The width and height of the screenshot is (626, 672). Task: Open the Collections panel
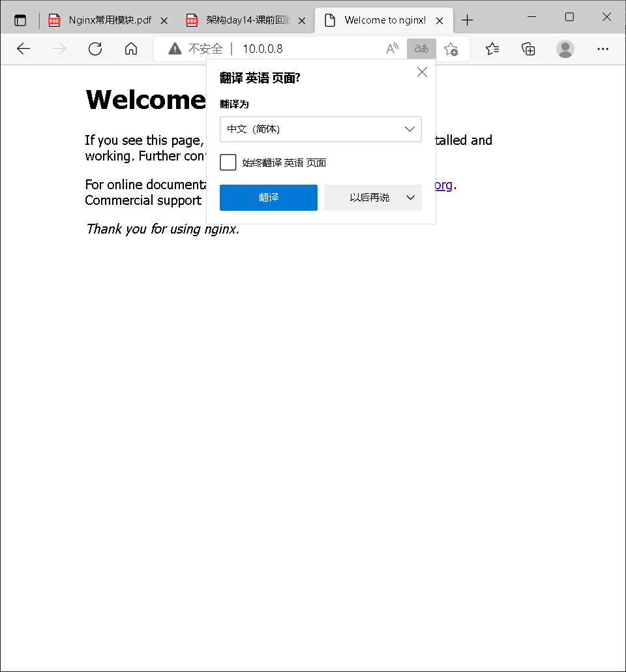[x=528, y=49]
